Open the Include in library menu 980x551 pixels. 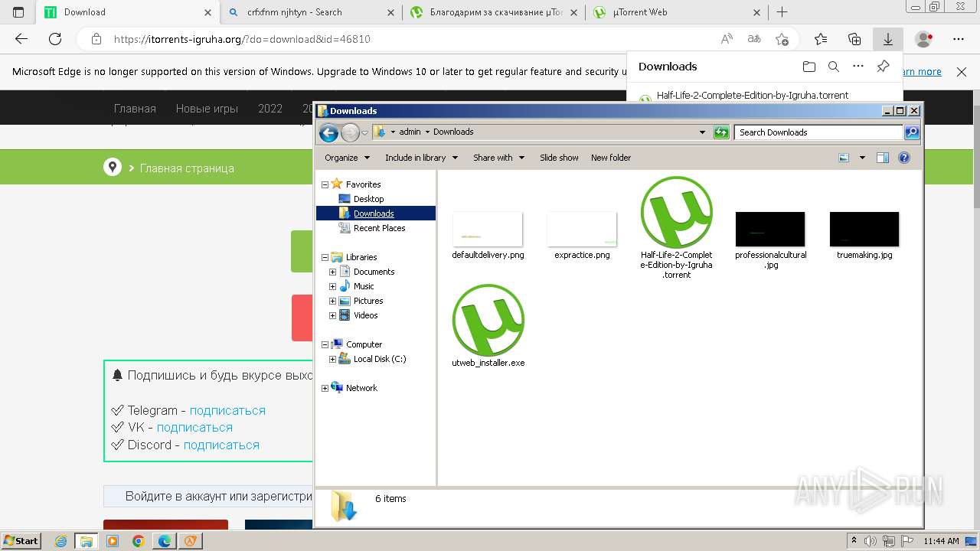pyautogui.click(x=421, y=158)
